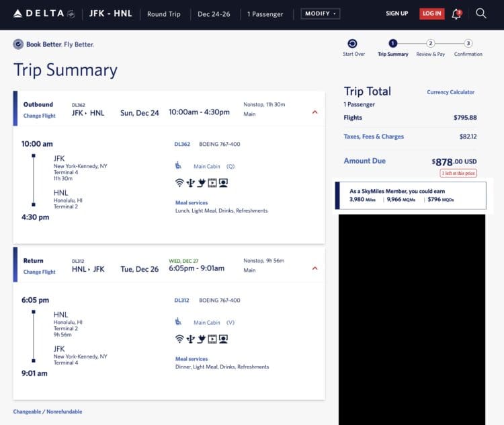Click JFK - HNL route in header
The width and height of the screenshot is (504, 425).
[x=111, y=13]
